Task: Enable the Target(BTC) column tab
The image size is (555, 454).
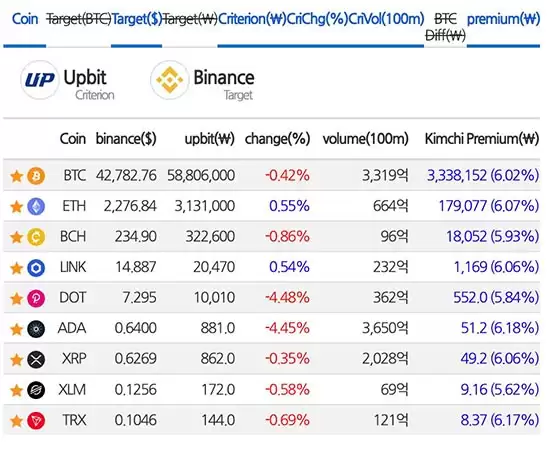Action: coord(79,19)
